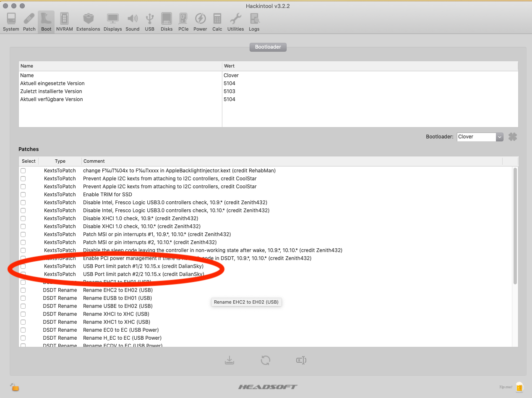Viewport: 532px width, 398px height.
Task: Check Disable XHCI 1.0 check 10.9.* checkbox
Action: point(23,219)
